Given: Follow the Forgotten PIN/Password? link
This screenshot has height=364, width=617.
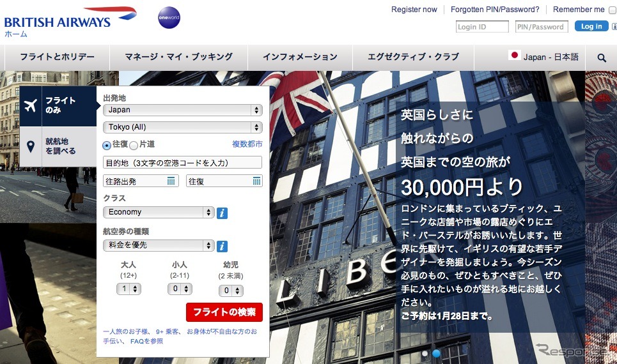Looking at the screenshot, I should [495, 10].
